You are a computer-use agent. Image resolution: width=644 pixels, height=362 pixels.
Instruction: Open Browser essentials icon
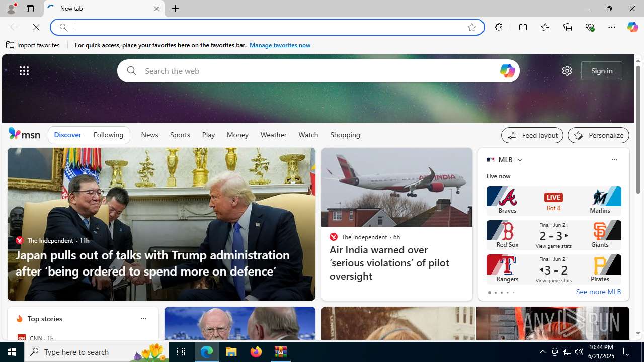pyautogui.click(x=590, y=27)
